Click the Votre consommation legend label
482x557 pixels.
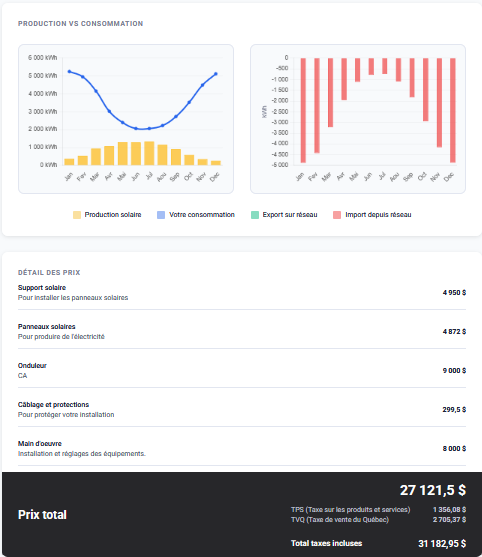202,215
